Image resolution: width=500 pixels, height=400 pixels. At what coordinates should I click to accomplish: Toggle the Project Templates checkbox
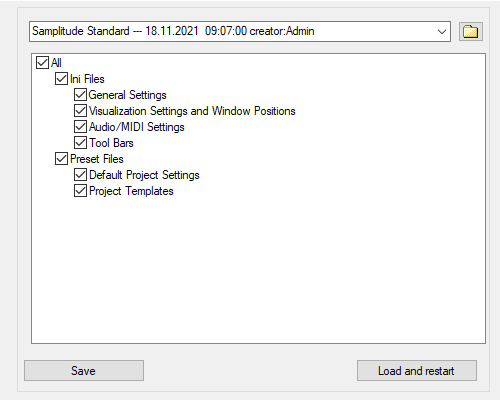coord(80,191)
